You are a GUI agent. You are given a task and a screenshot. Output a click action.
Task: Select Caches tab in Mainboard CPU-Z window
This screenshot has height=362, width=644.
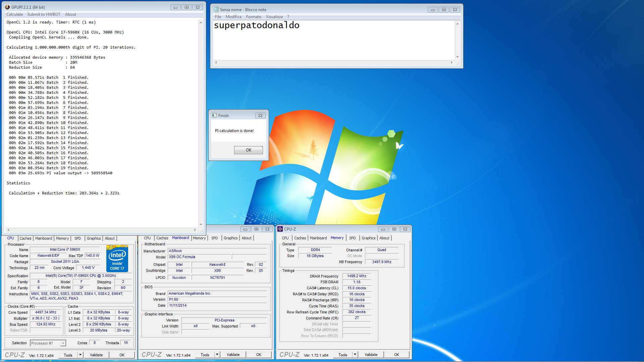(162, 238)
